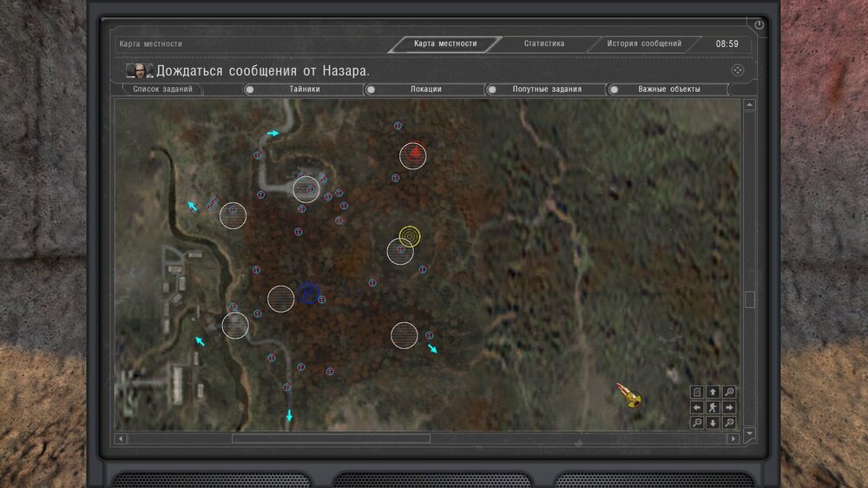Image resolution: width=868 pixels, height=488 pixels.
Task: Click the vertical map scrollbar thumb
Action: (750, 300)
